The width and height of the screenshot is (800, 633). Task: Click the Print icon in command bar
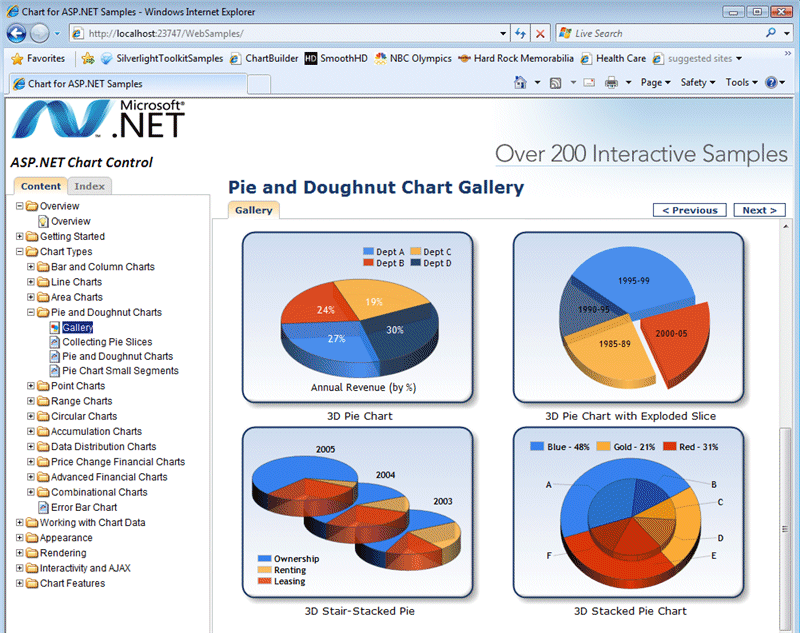(611, 83)
